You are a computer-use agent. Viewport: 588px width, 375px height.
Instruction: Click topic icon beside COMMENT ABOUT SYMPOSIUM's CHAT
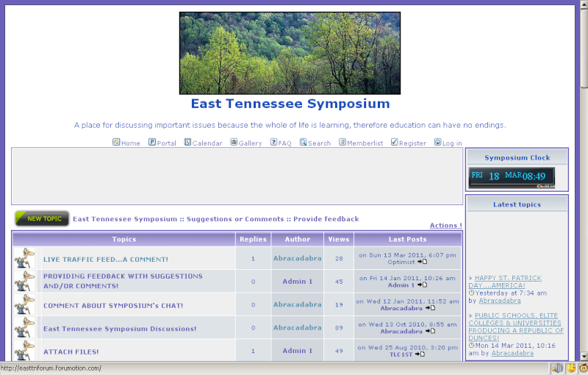click(24, 304)
